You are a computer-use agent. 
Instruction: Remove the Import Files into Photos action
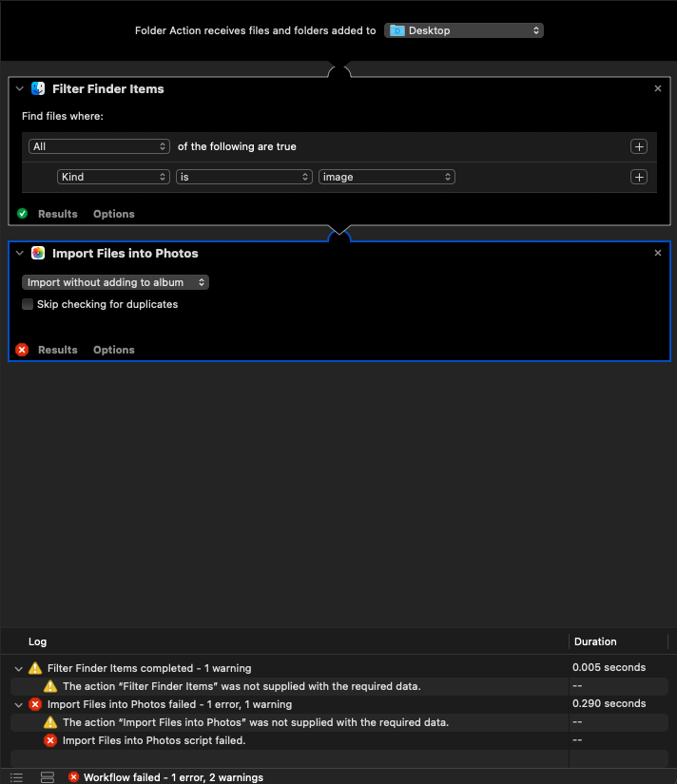(x=658, y=253)
